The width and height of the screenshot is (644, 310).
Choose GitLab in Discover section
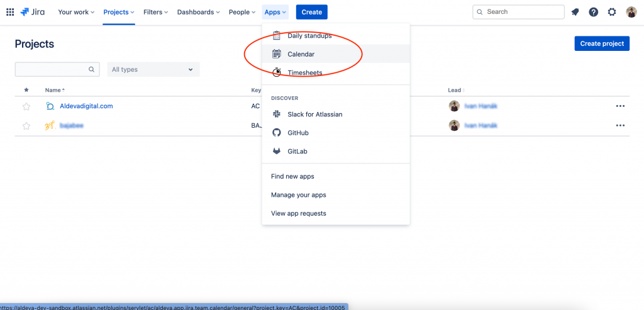point(336,151)
